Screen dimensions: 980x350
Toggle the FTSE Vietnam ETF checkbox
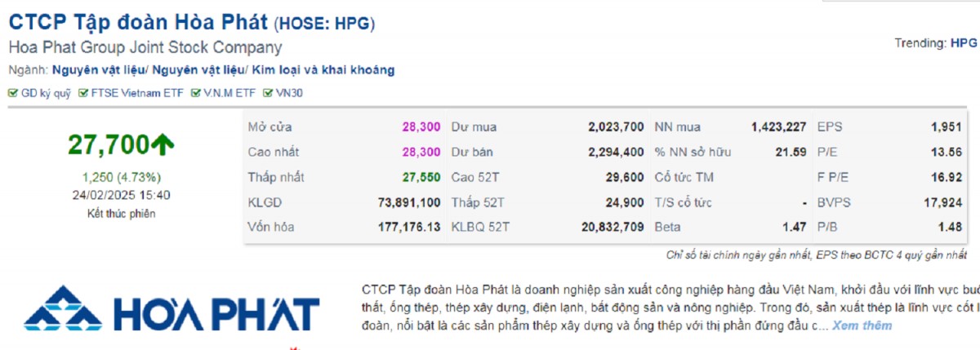coord(83,93)
